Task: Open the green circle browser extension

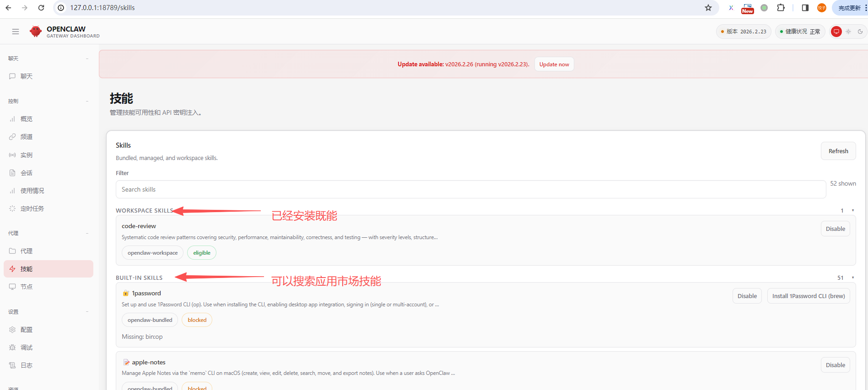Action: click(764, 8)
